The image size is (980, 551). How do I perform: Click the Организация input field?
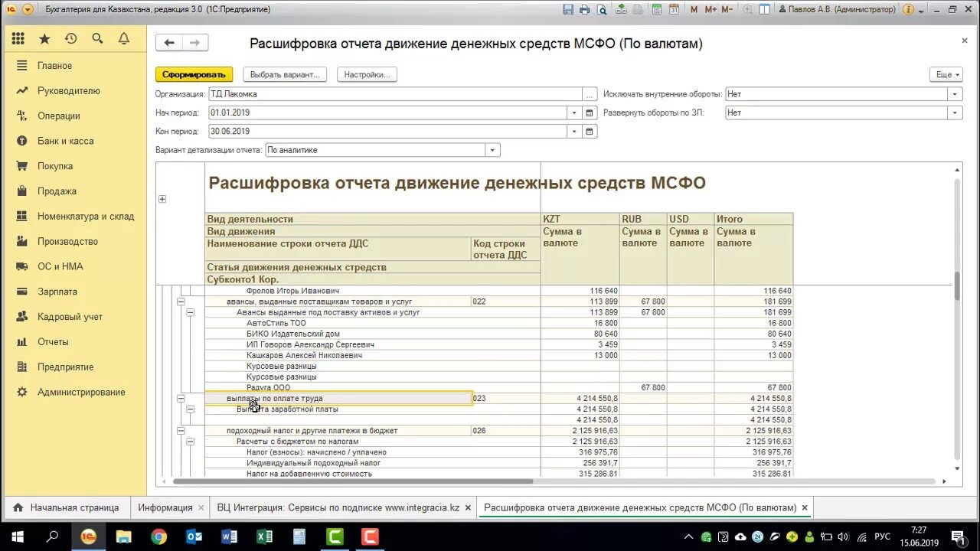point(395,94)
